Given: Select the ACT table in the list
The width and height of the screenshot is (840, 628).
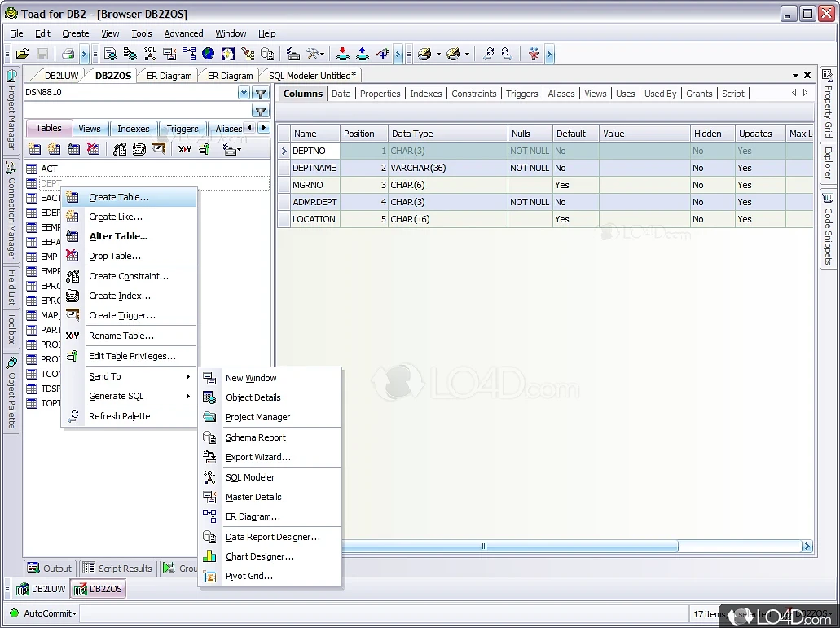Looking at the screenshot, I should [x=49, y=169].
